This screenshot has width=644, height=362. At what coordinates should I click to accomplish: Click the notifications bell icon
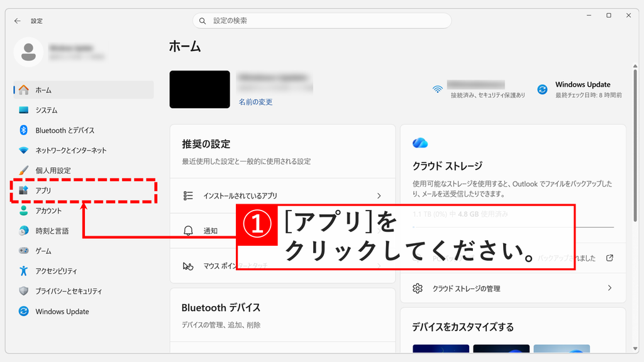pyautogui.click(x=188, y=231)
